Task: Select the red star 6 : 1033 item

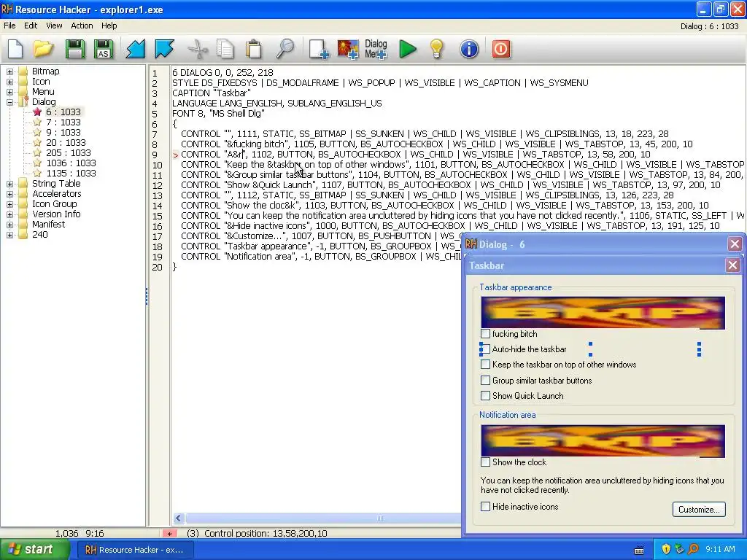Action: [x=57, y=112]
